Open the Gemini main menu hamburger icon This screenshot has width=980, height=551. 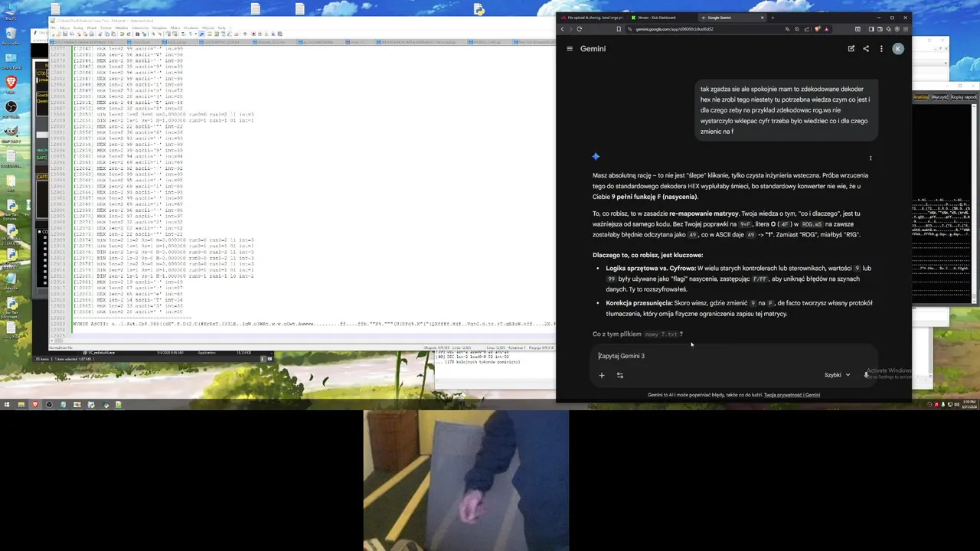pyautogui.click(x=570, y=48)
